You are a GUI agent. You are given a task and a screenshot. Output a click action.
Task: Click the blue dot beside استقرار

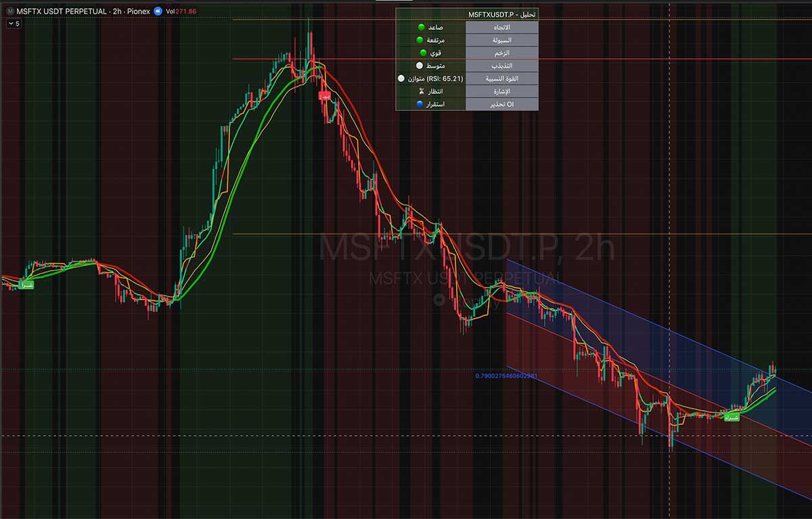click(x=420, y=104)
